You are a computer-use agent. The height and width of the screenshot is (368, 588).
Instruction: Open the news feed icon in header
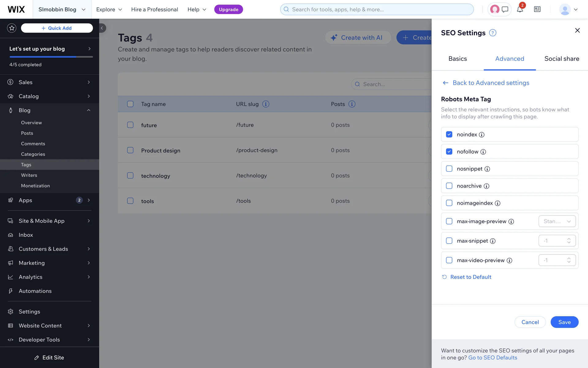click(537, 10)
